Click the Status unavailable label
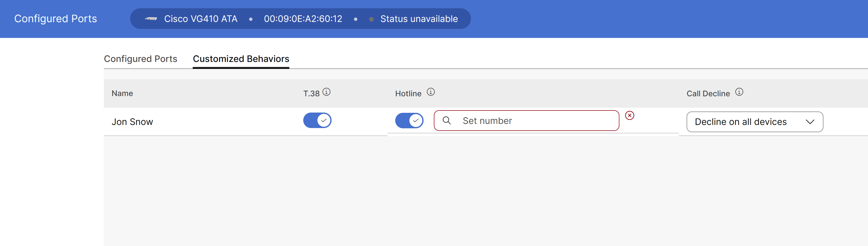868x246 pixels. pyautogui.click(x=418, y=19)
